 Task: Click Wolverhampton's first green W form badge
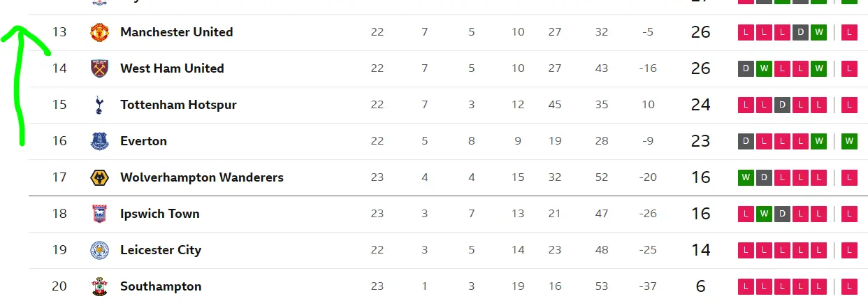(x=746, y=177)
